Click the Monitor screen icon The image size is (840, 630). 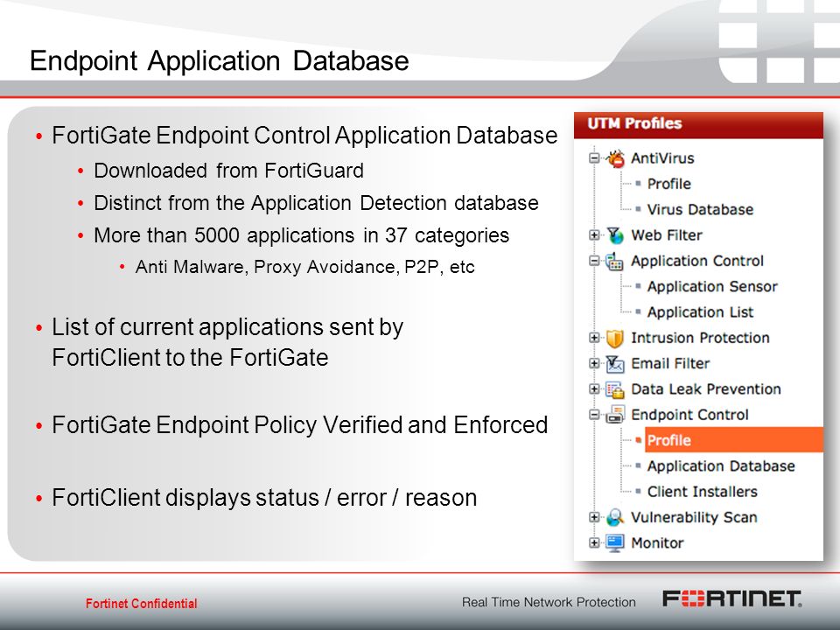click(615, 543)
